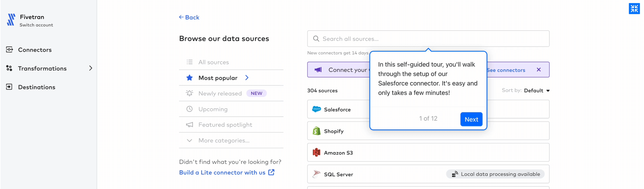Click the Upcoming clock icon
The height and width of the screenshot is (189, 644).
click(190, 109)
